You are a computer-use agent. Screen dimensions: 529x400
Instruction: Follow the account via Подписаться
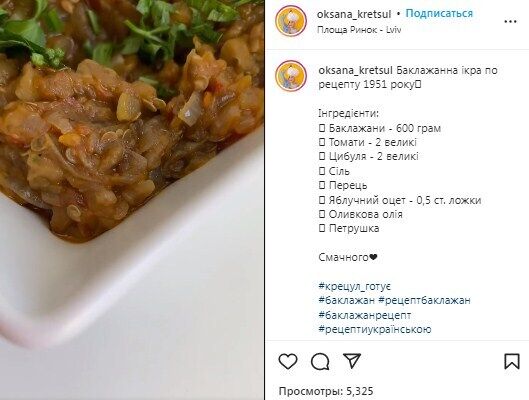(x=439, y=13)
